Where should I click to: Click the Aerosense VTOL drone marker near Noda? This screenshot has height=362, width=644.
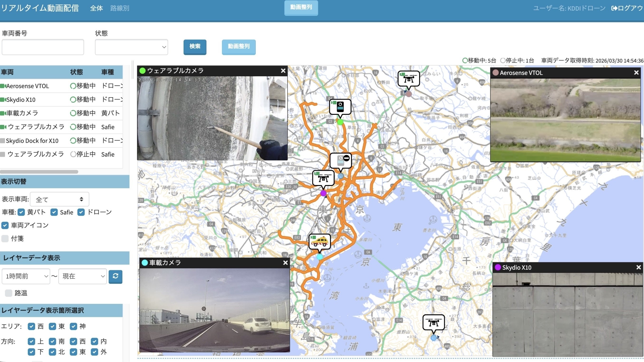pyautogui.click(x=408, y=79)
